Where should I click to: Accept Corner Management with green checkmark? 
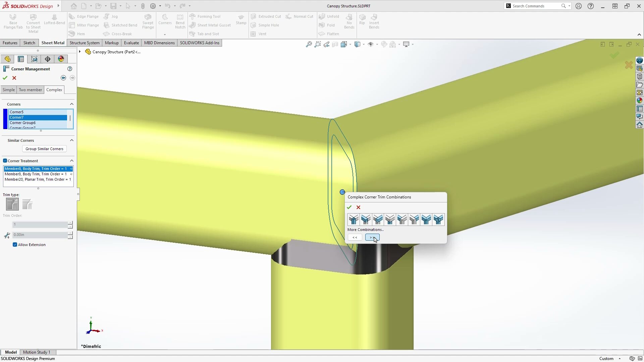tap(5, 78)
